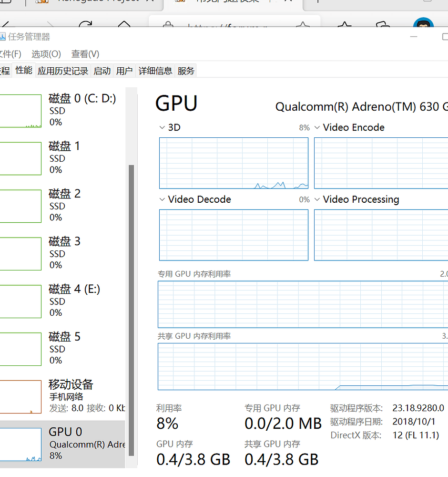This screenshot has width=448, height=477.
Task: Click the DirectX 版本 label
Action: (356, 436)
